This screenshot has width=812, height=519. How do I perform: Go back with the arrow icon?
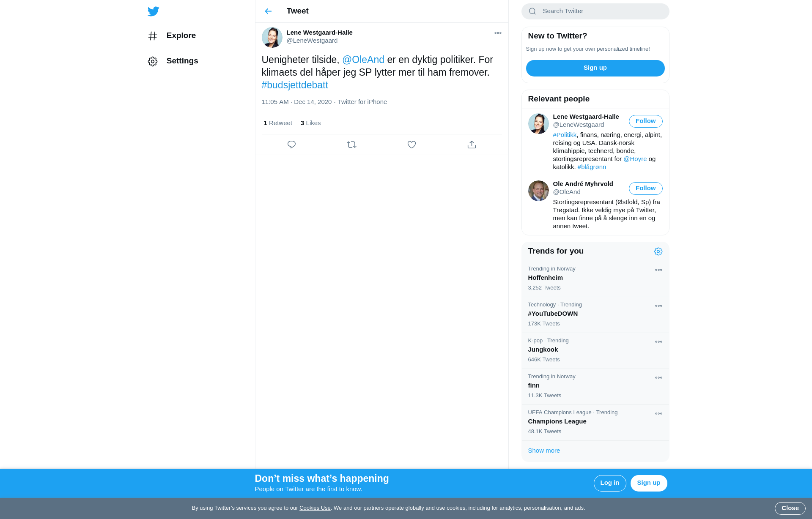click(x=268, y=11)
